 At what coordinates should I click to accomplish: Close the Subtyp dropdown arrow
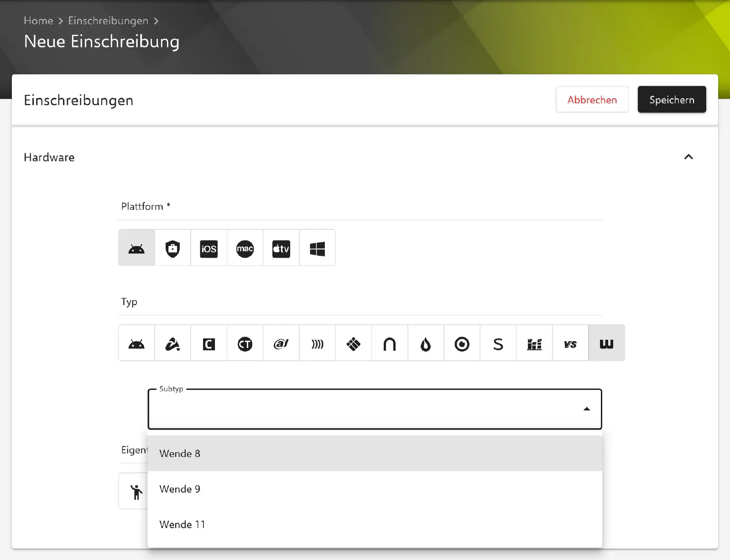(587, 409)
